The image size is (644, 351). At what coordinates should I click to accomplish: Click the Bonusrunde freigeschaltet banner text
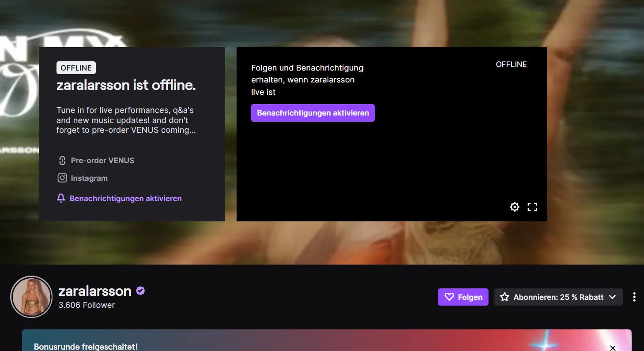86,347
